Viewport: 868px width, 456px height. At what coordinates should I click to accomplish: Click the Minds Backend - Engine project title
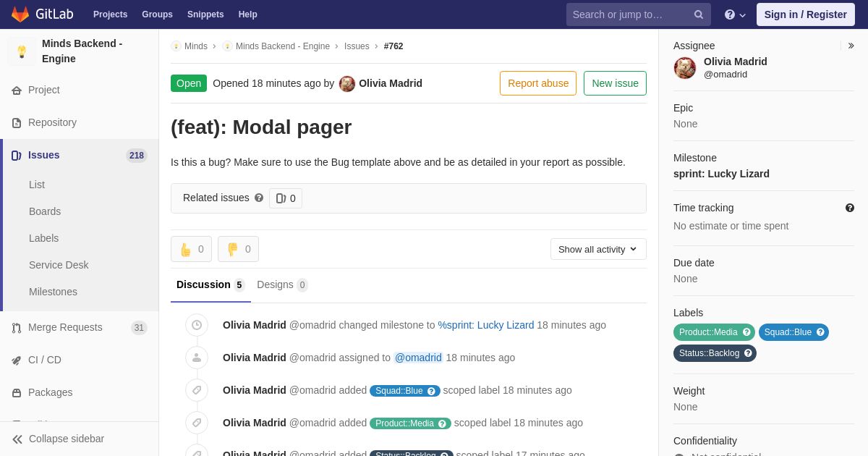pyautogui.click(x=82, y=51)
